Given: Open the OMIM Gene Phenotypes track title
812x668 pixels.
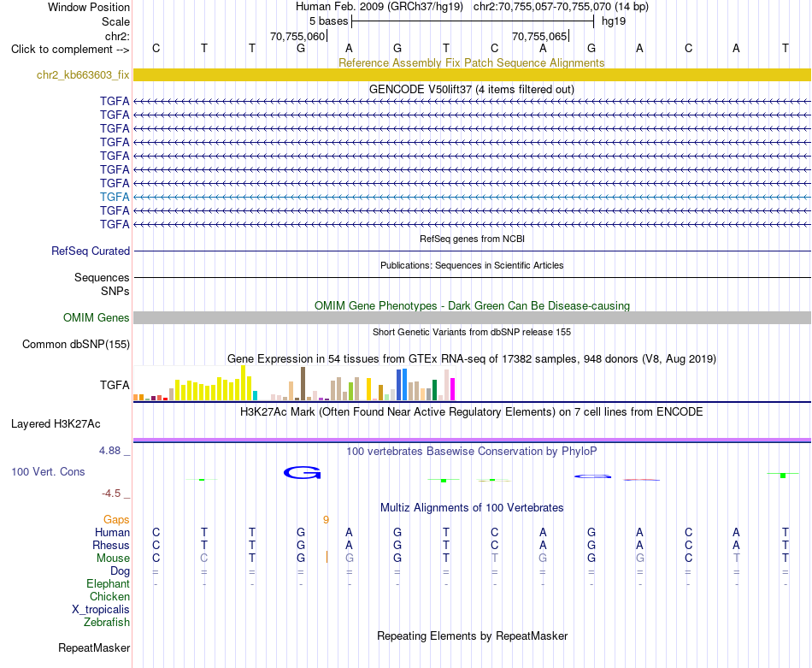Looking at the screenshot, I should click(x=472, y=305).
